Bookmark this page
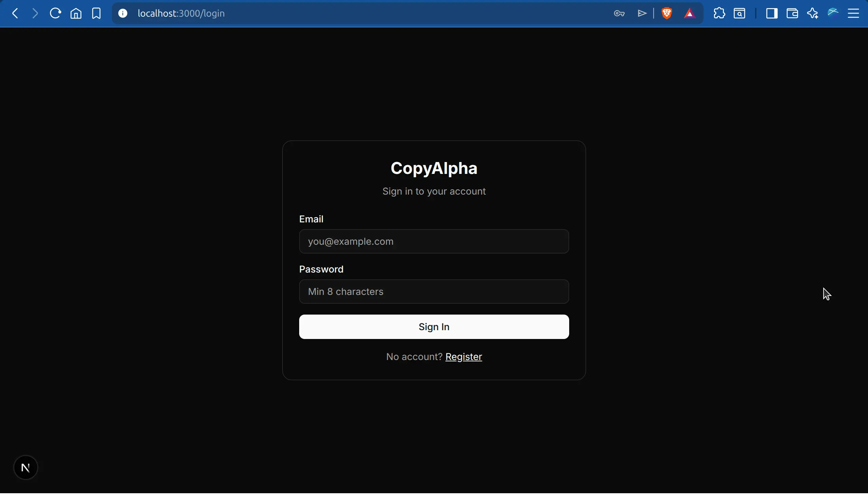The width and height of the screenshot is (868, 500). tap(96, 13)
